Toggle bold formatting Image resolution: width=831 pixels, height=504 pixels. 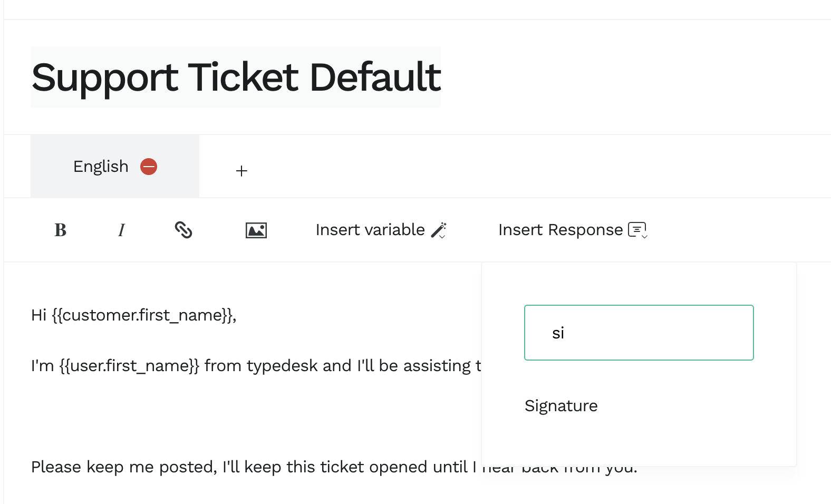click(x=61, y=230)
